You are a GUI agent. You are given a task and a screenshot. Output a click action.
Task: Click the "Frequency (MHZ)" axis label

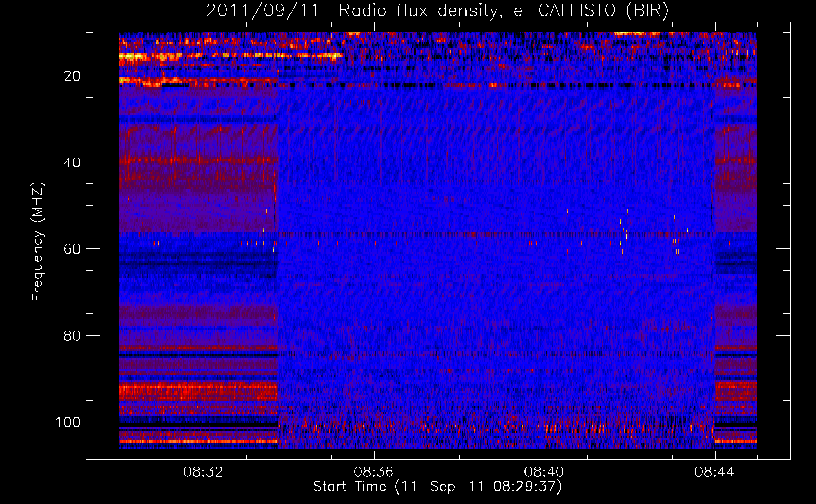[38, 242]
